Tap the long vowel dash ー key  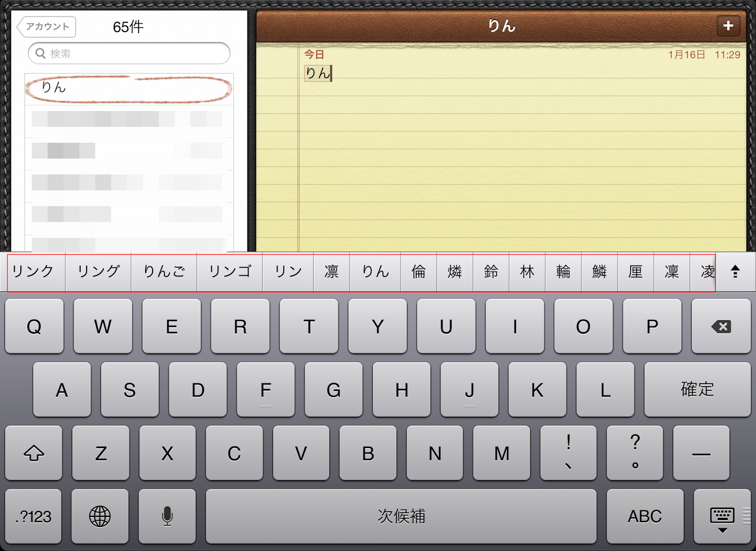click(x=702, y=453)
